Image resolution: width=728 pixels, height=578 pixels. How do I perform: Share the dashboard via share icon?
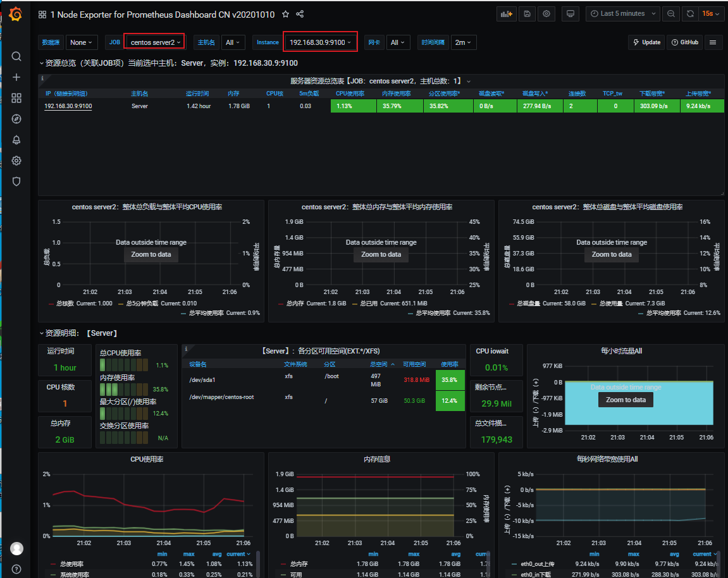[300, 14]
